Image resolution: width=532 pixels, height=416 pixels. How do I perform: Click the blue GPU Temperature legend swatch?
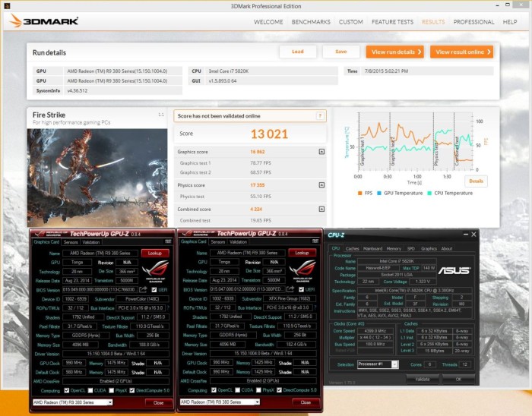pyautogui.click(x=379, y=193)
